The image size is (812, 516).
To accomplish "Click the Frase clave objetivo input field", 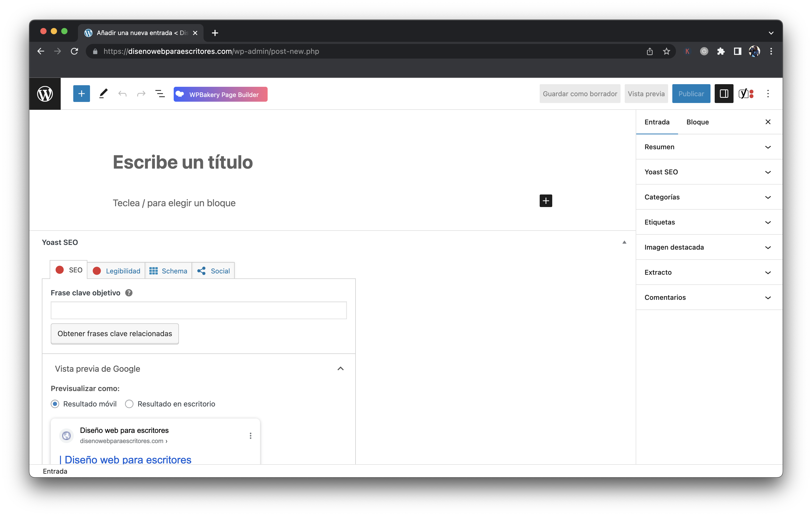I will tap(198, 310).
